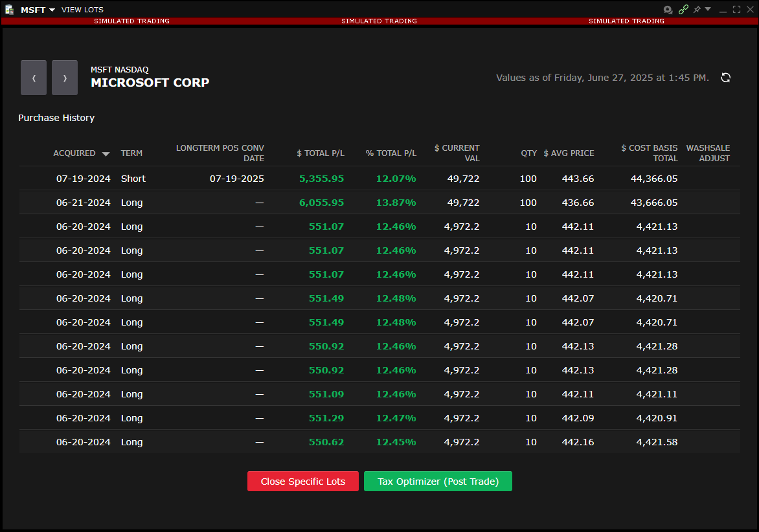Sort by the $ AVG PRICE column header
Viewport: 759px width, 532px height.
coord(569,153)
